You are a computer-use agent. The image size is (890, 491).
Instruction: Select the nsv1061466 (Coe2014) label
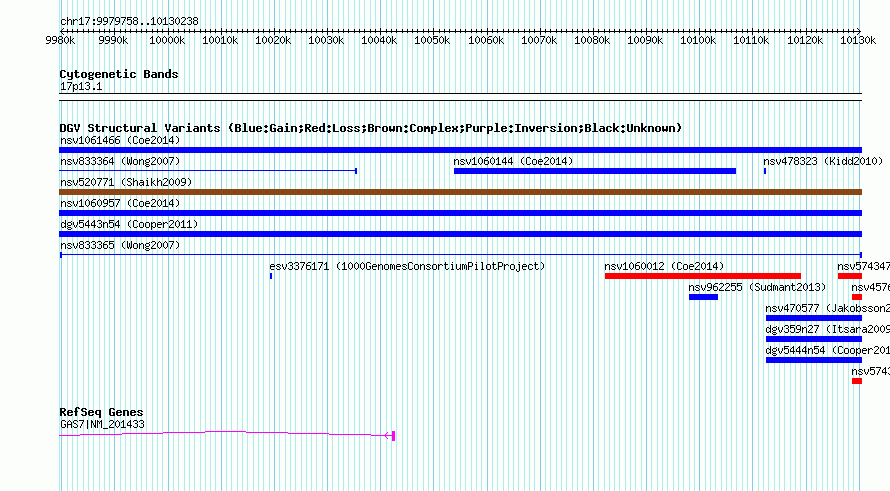point(120,140)
